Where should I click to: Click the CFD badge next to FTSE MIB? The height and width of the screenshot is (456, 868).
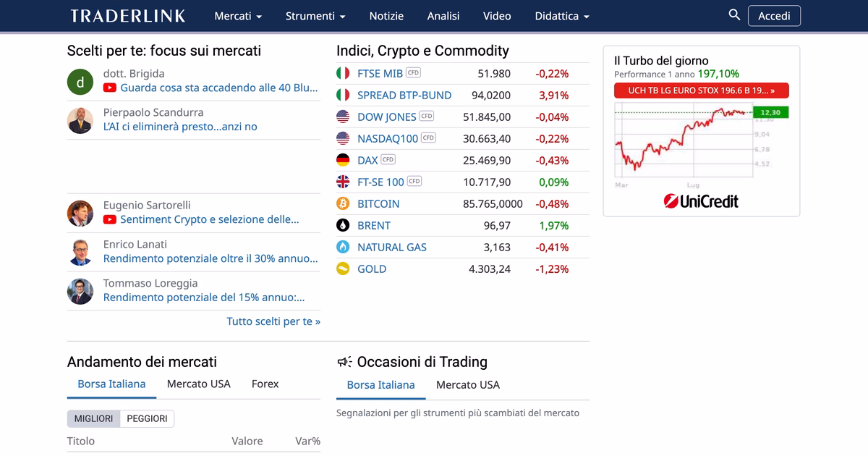(413, 72)
